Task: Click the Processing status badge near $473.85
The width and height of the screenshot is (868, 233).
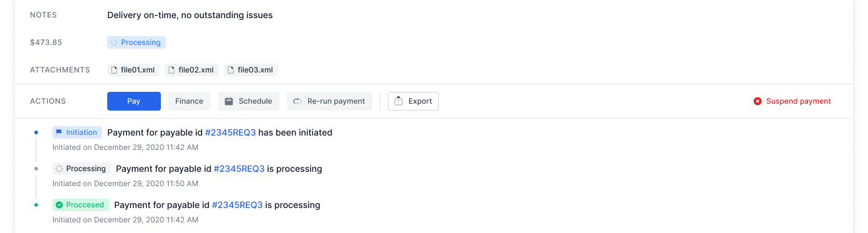Action: point(137,42)
